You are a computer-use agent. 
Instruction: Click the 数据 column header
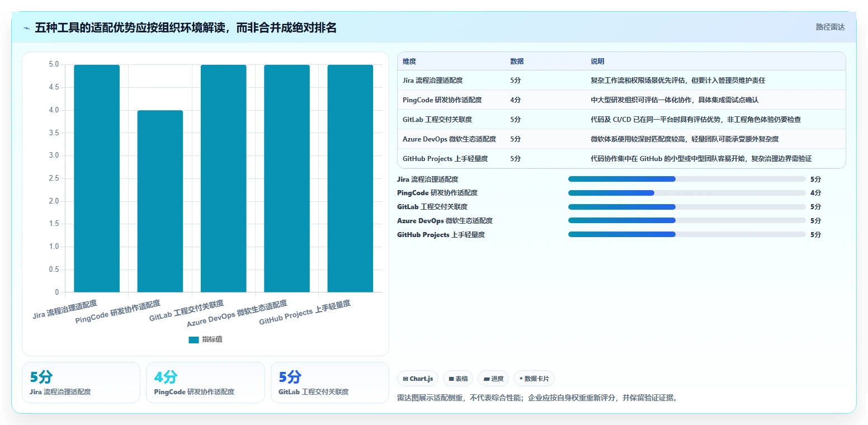[x=517, y=62]
